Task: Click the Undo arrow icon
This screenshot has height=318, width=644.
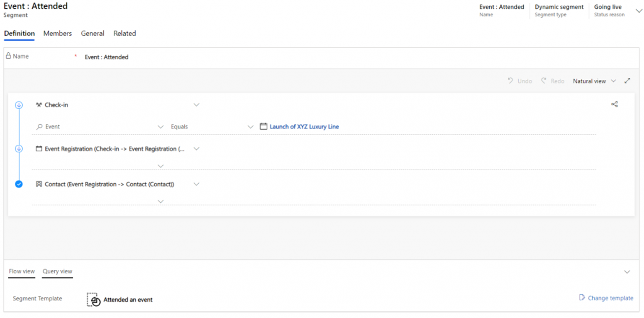Action: pos(510,81)
